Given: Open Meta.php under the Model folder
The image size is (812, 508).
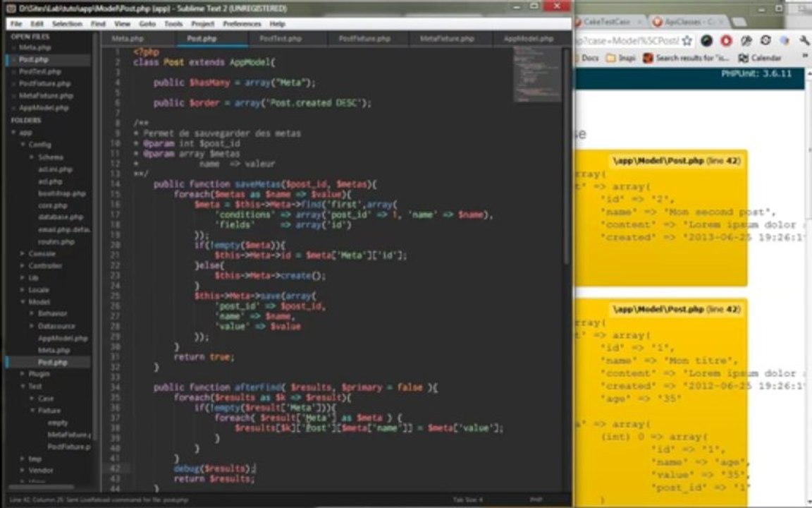Looking at the screenshot, I should 54,351.
